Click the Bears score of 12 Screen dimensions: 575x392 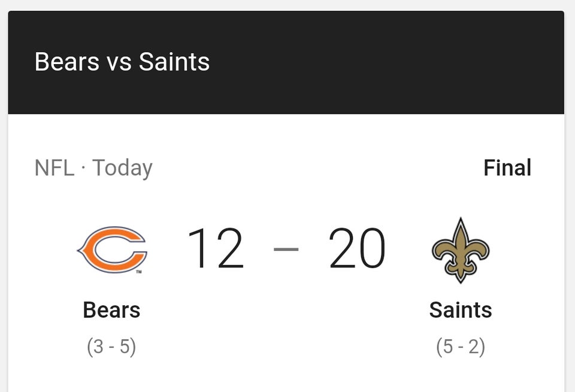(x=216, y=248)
